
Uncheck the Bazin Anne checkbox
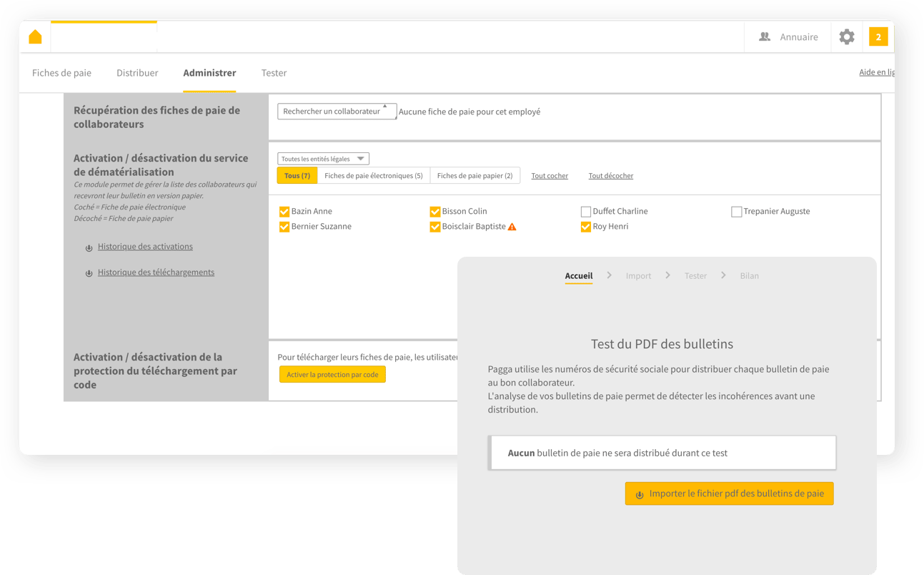pos(284,212)
